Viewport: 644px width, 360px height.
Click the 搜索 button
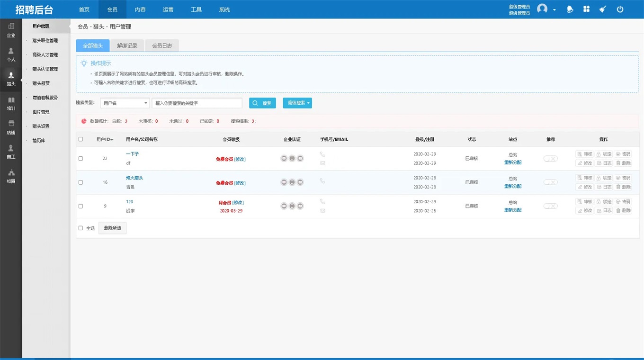click(x=262, y=103)
